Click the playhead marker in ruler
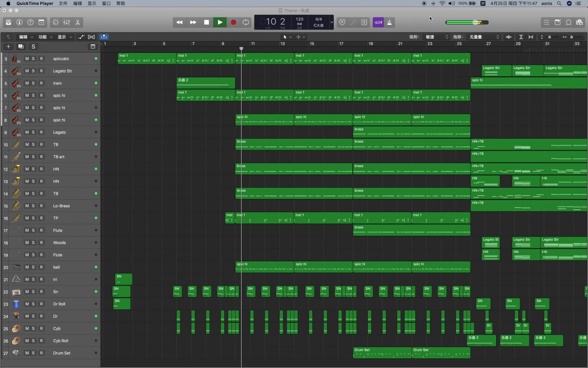Screen dimensions: 588x368 click(x=241, y=49)
